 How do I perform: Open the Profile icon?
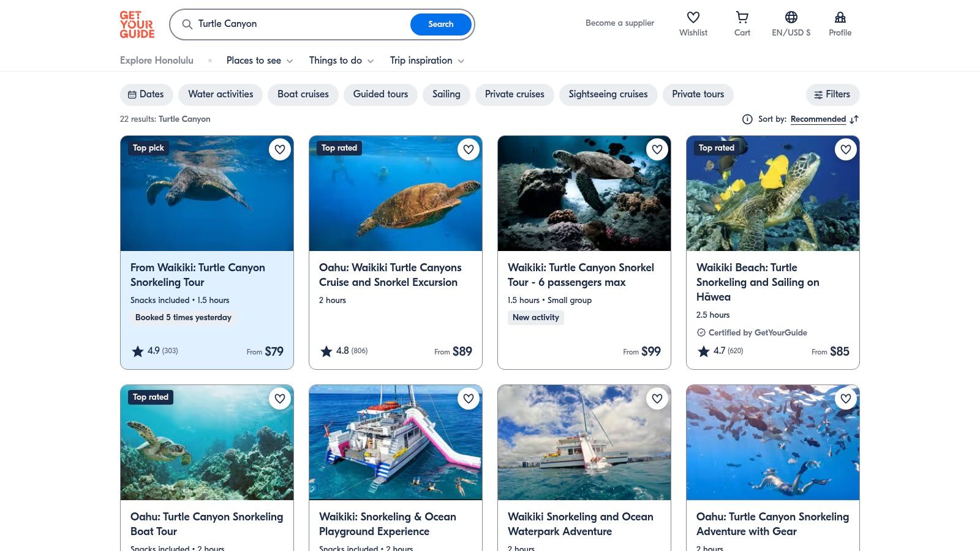(x=840, y=17)
